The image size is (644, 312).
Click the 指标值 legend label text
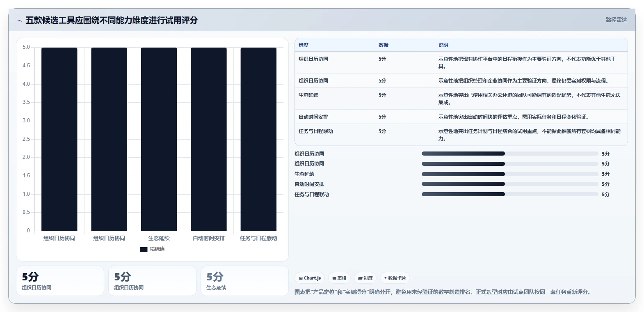157,249
